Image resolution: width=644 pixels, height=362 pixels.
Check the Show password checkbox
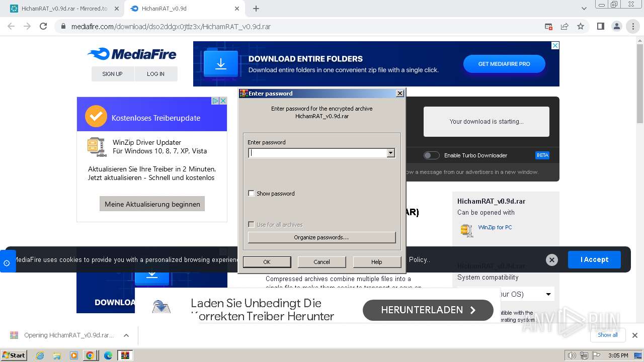tap(252, 194)
